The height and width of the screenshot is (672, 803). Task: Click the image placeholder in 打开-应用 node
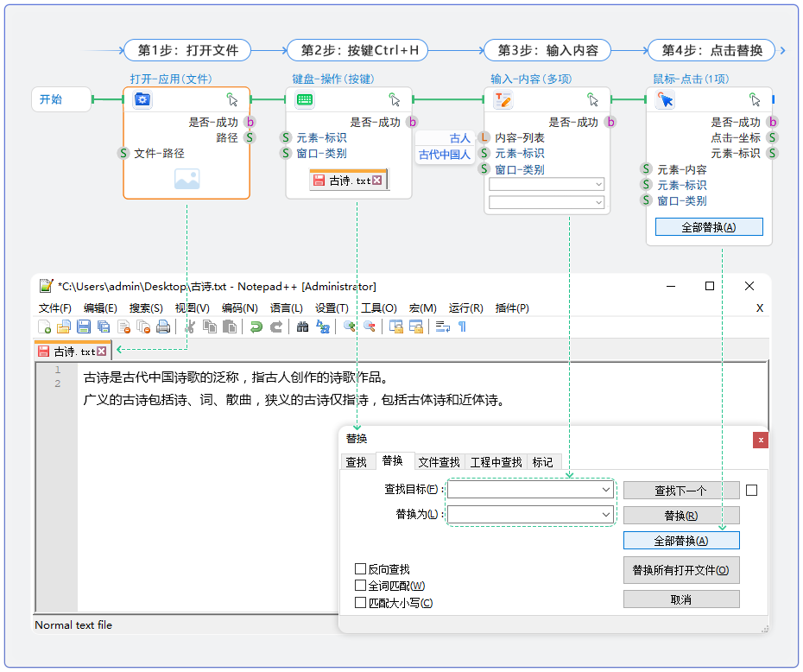pos(187,179)
